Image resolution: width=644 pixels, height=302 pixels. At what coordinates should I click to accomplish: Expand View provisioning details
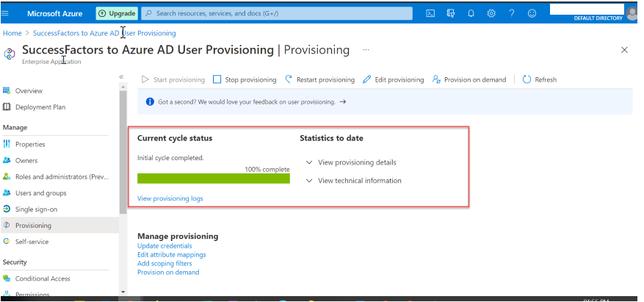351,162
